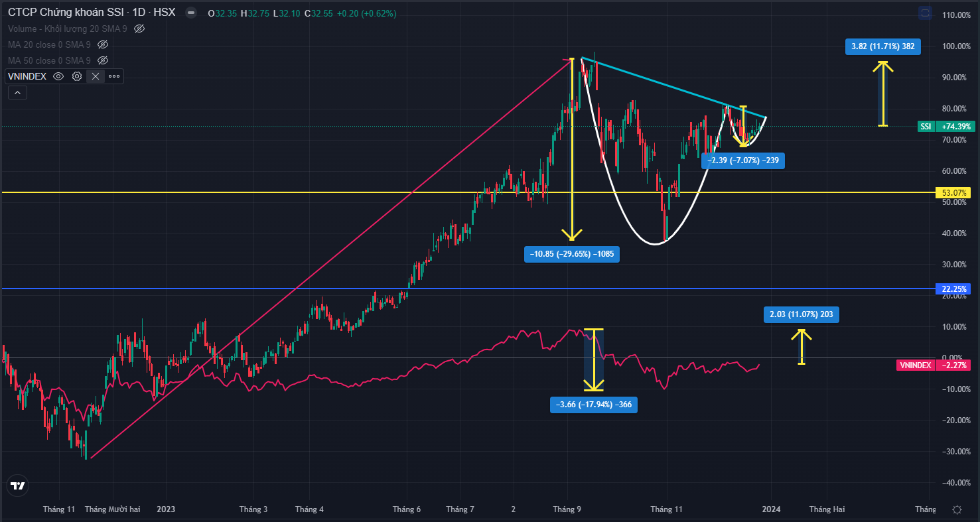
Task: Click MA 20 close 0 SMA 9 label
Action: (x=49, y=44)
